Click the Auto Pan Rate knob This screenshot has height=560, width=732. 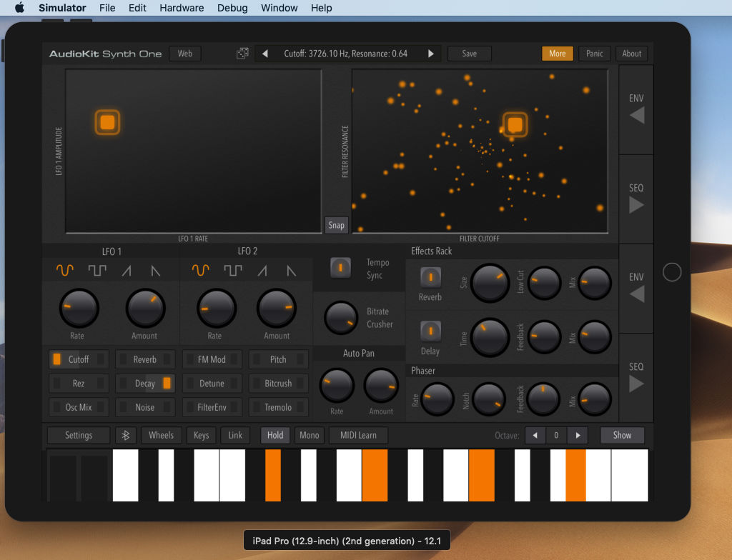point(337,386)
